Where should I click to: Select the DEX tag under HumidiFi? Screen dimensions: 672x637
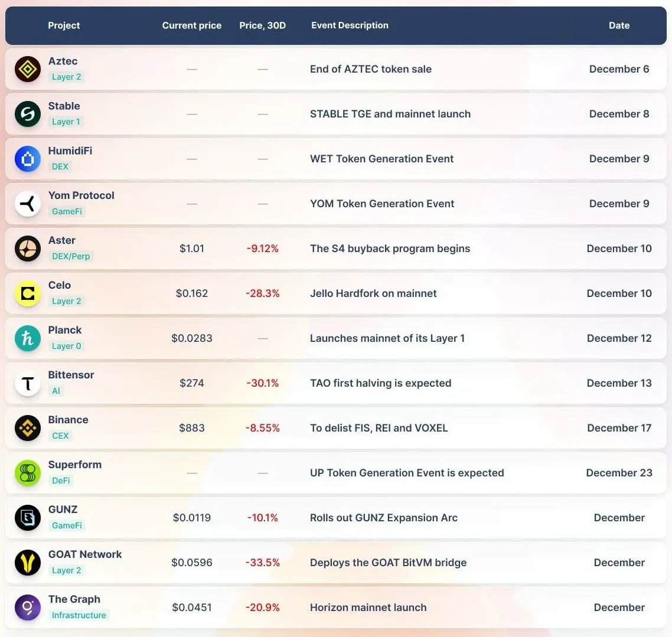pos(60,166)
